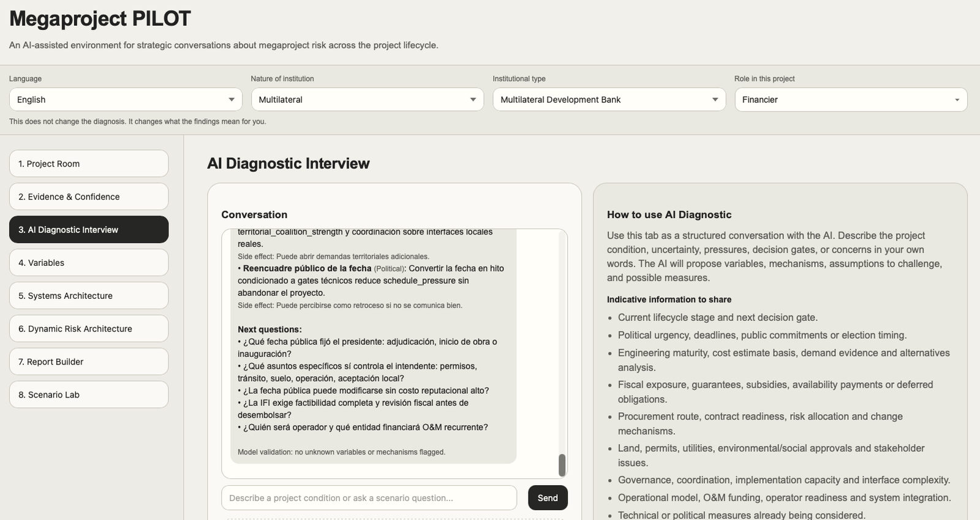Viewport: 980px width, 520px height.
Task: Click the Technical or political measures bullet
Action: [x=741, y=515]
